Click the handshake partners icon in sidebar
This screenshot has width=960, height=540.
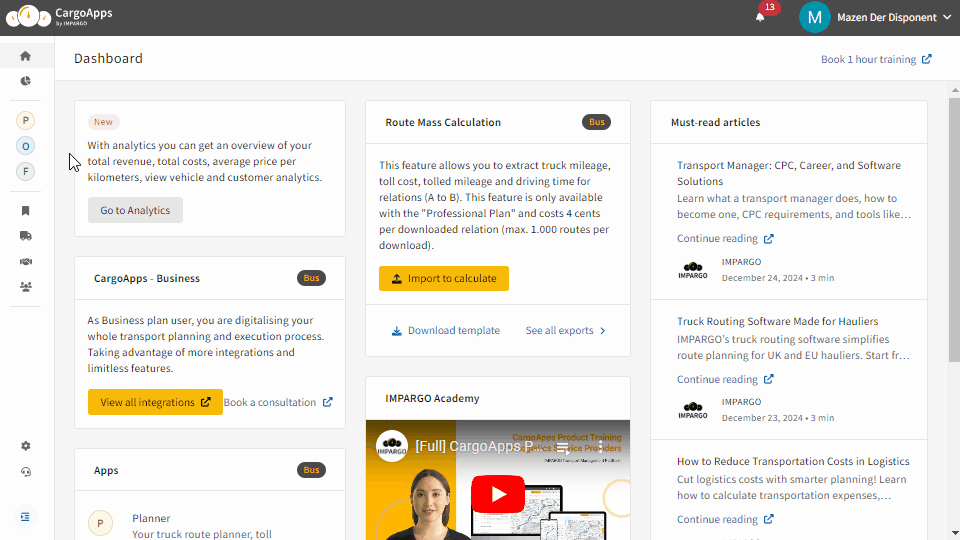pos(25,261)
